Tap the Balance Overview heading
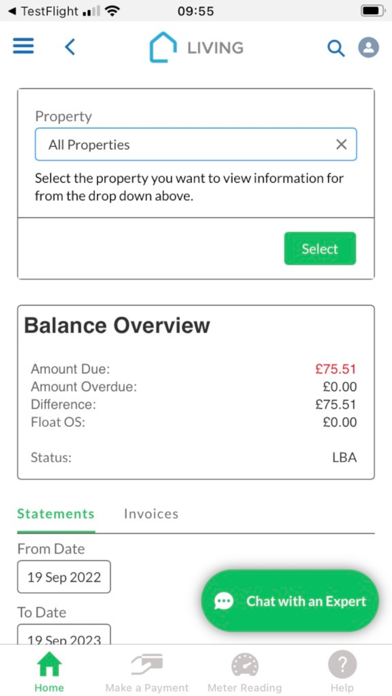 (x=117, y=325)
